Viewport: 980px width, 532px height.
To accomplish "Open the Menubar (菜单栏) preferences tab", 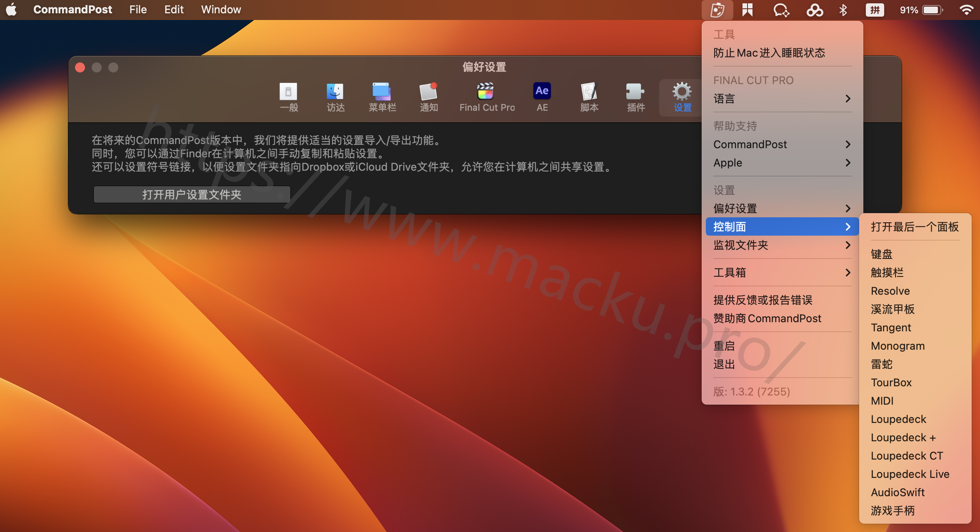I will point(382,97).
